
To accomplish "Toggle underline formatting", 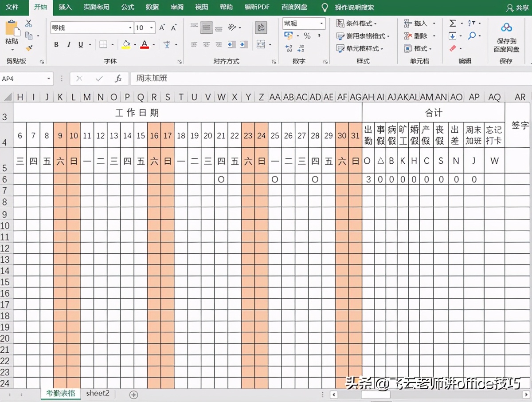I will (81, 44).
